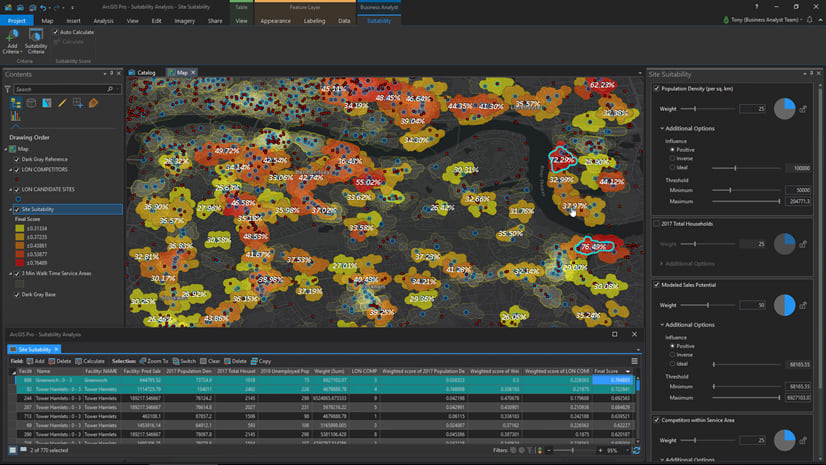Click the List By Data Source icon
This screenshot has width=826, height=465.
point(31,103)
